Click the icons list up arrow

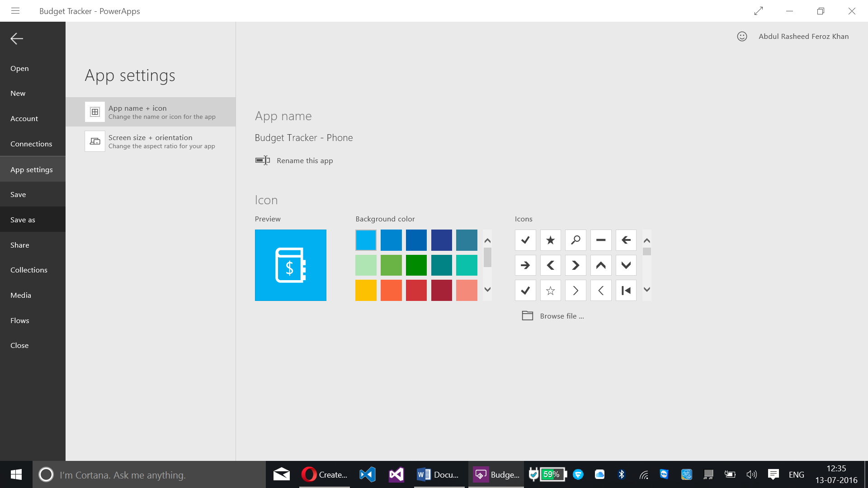click(x=647, y=240)
